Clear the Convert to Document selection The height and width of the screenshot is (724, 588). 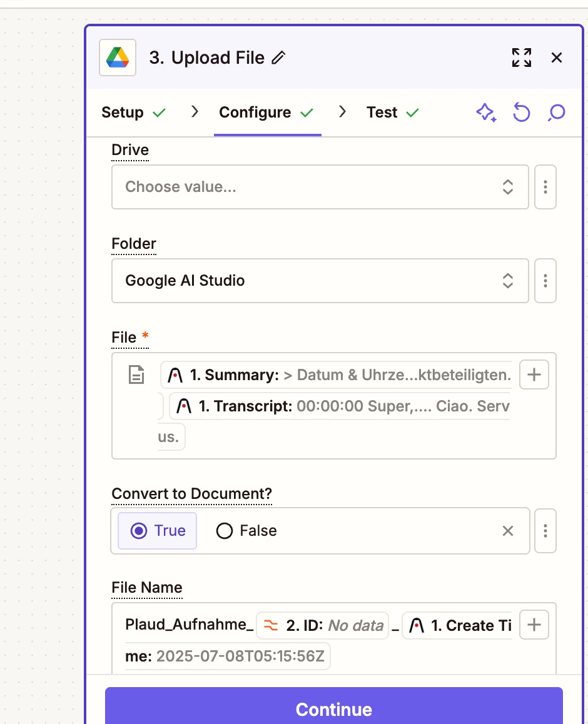click(x=508, y=531)
